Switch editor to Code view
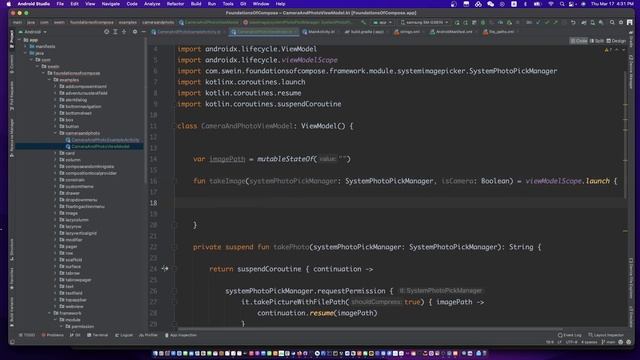This screenshot has width=640, height=360. [x=579, y=41]
